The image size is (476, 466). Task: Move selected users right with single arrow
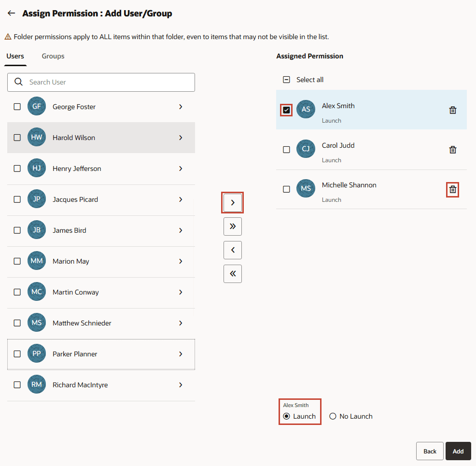click(233, 203)
